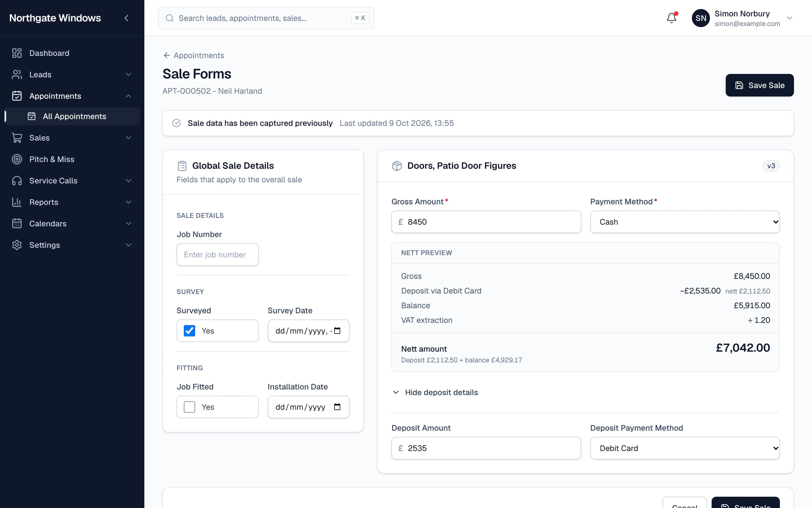812x508 pixels.
Task: Click the Appointments back link
Action: pos(194,55)
